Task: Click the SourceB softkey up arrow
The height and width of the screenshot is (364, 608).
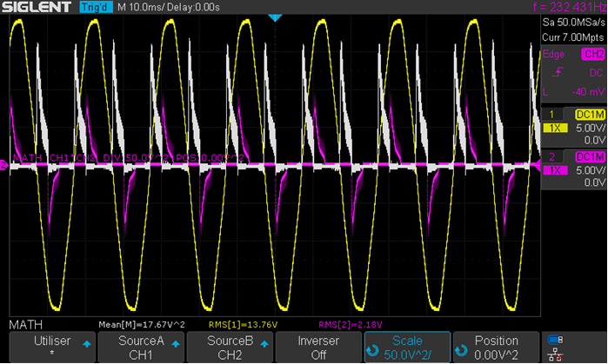Action: [x=264, y=344]
